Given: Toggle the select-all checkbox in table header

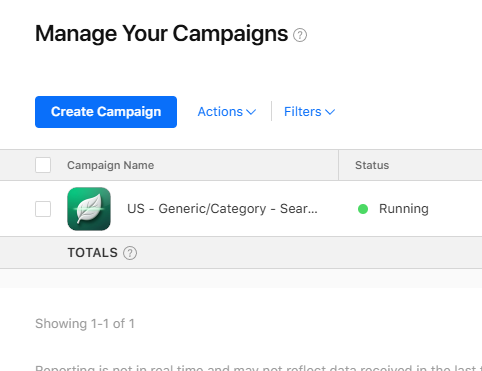Looking at the screenshot, I should coord(43,165).
